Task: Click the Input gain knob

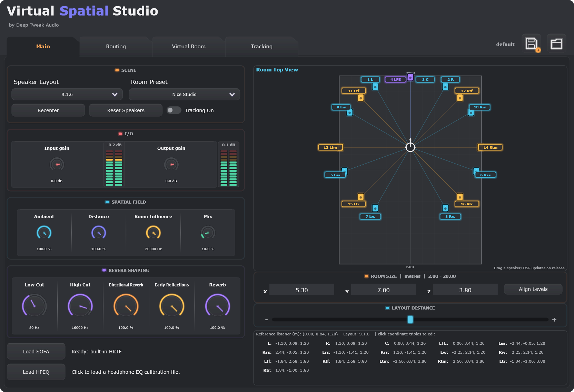Action: 57,164
